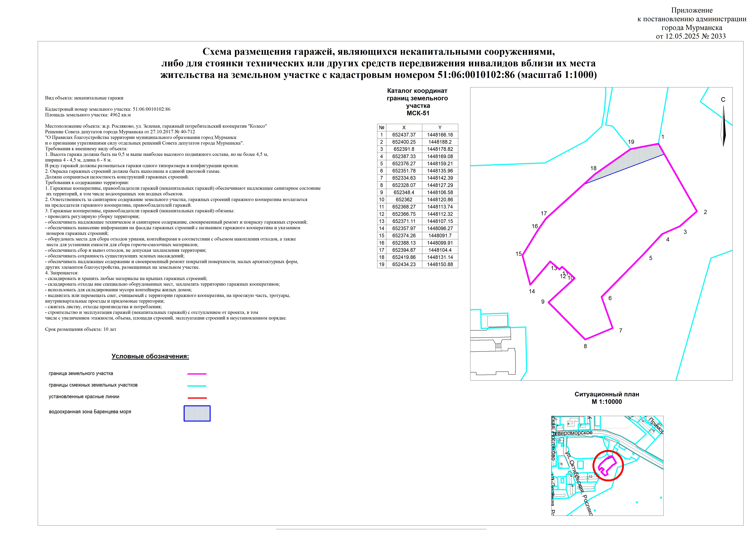Viewport: 756px width, 535px height.
Task: Click the 'Условные обозначения:' underlined heading
Action: pos(150,356)
